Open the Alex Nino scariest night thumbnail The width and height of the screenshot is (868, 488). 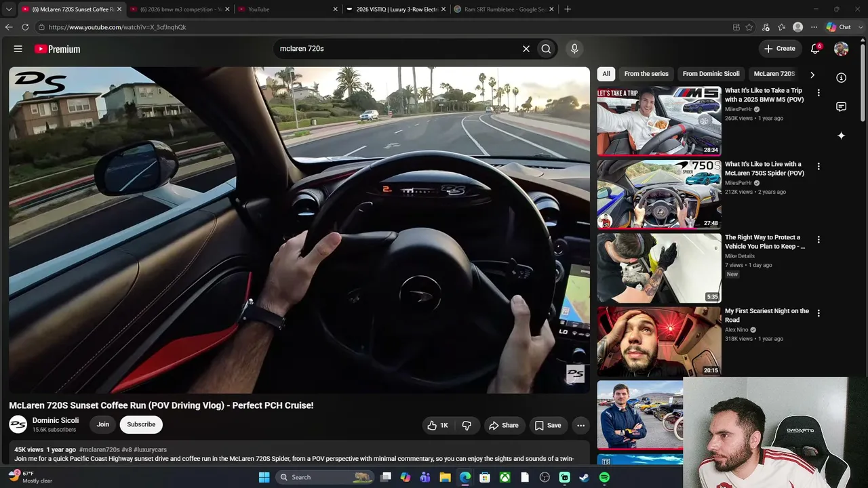tap(658, 341)
